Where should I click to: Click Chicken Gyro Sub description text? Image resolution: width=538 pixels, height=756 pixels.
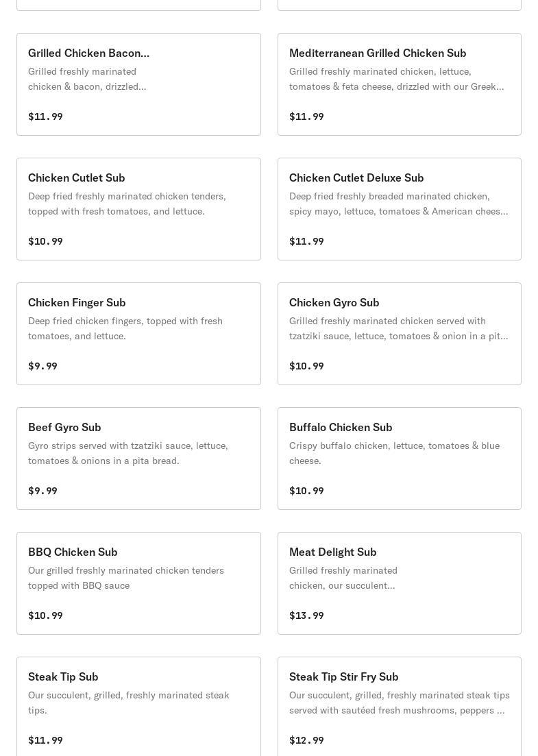[x=398, y=328]
